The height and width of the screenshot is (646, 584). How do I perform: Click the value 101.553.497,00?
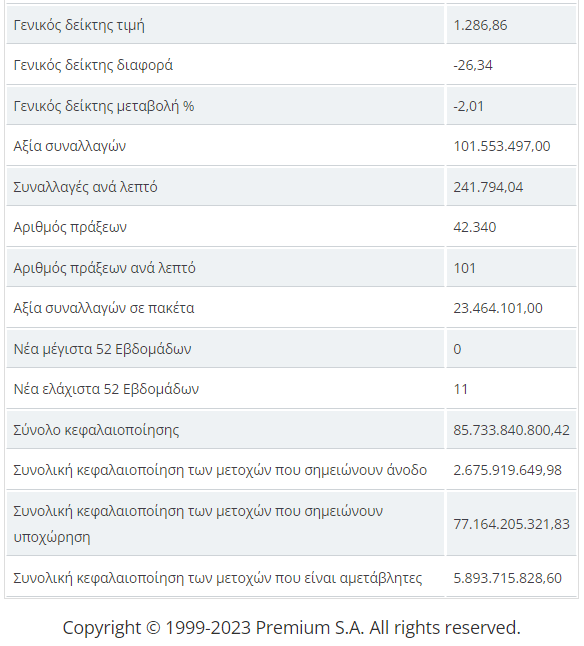click(x=502, y=146)
